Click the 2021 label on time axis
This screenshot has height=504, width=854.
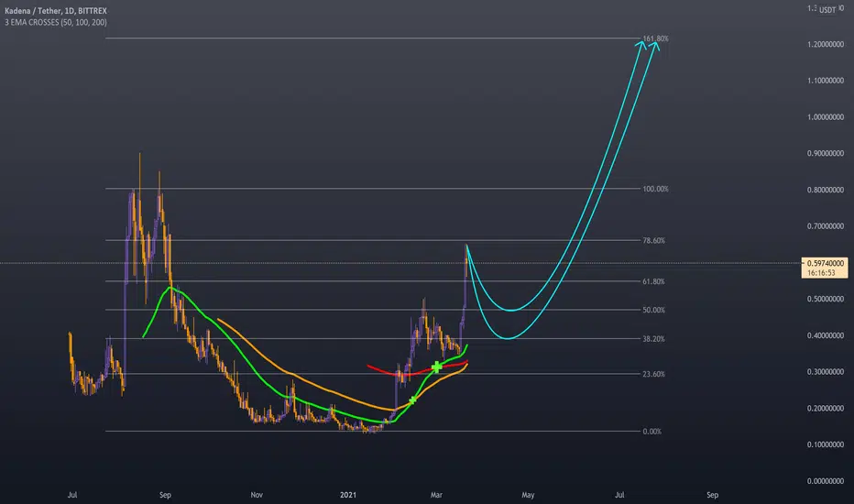[x=348, y=495]
